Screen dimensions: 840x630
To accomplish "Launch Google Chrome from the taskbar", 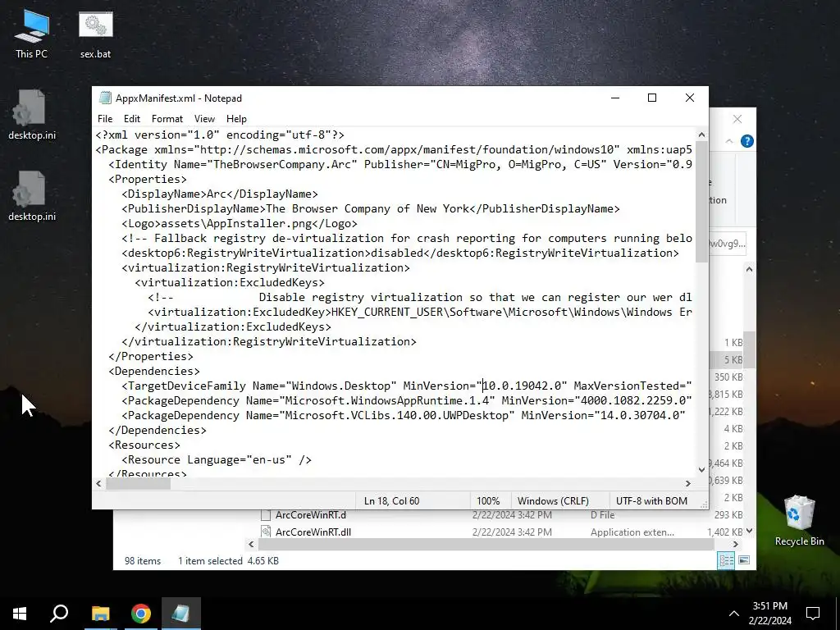I will [x=141, y=614].
